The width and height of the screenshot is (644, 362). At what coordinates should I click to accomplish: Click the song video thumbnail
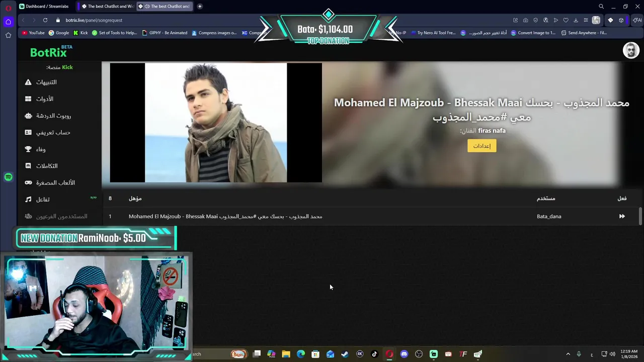(216, 123)
